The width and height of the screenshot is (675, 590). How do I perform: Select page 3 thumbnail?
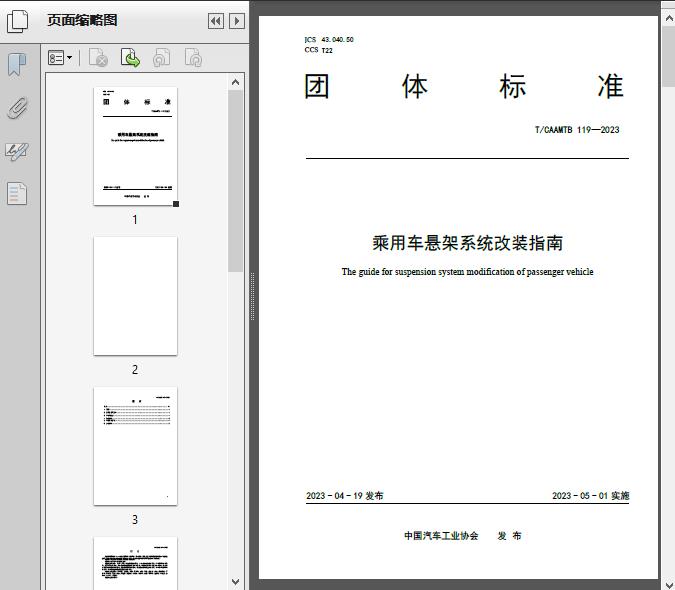135,446
